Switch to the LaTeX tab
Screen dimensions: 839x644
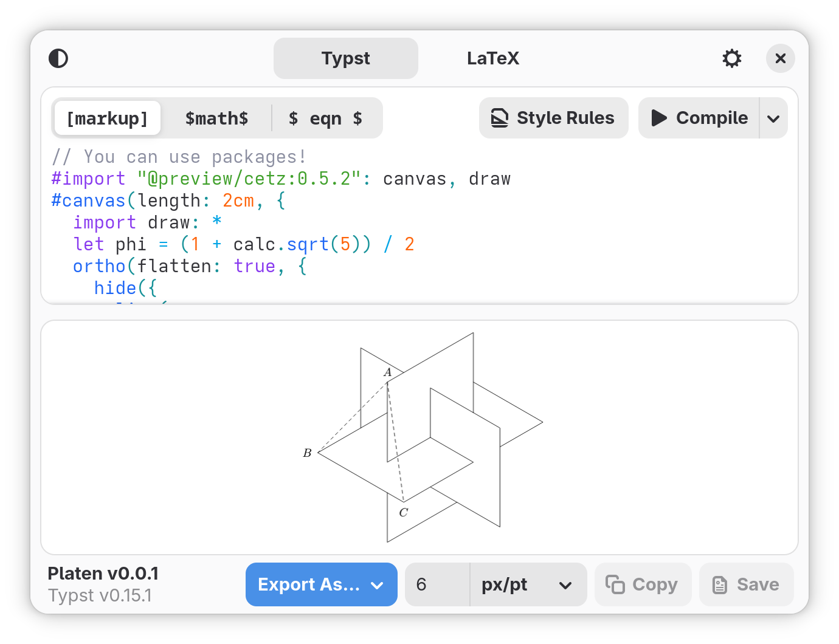pyautogui.click(x=493, y=58)
